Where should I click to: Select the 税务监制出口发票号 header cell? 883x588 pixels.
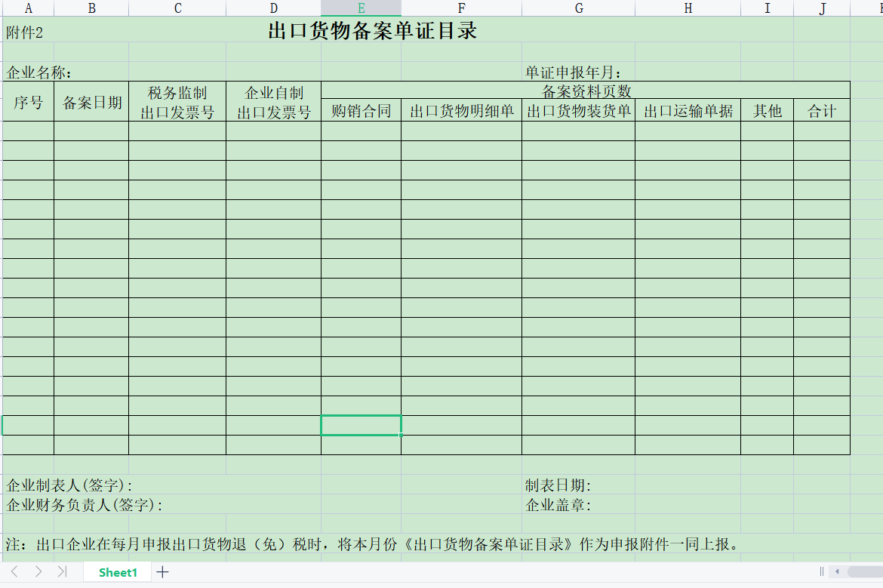pyautogui.click(x=177, y=101)
